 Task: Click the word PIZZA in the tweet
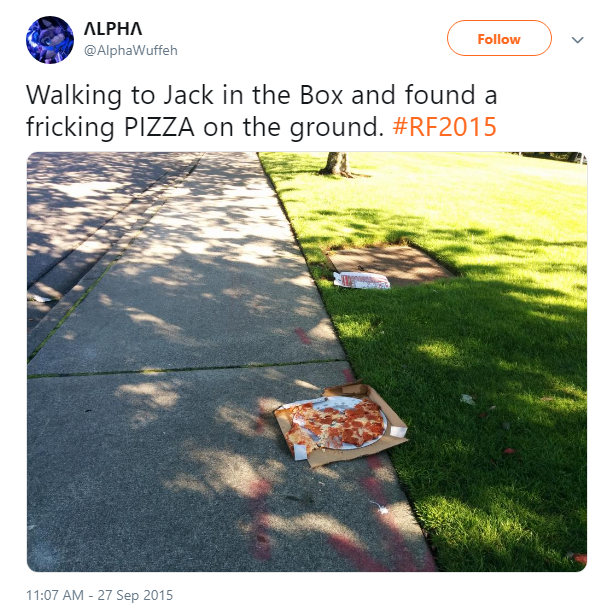159,127
